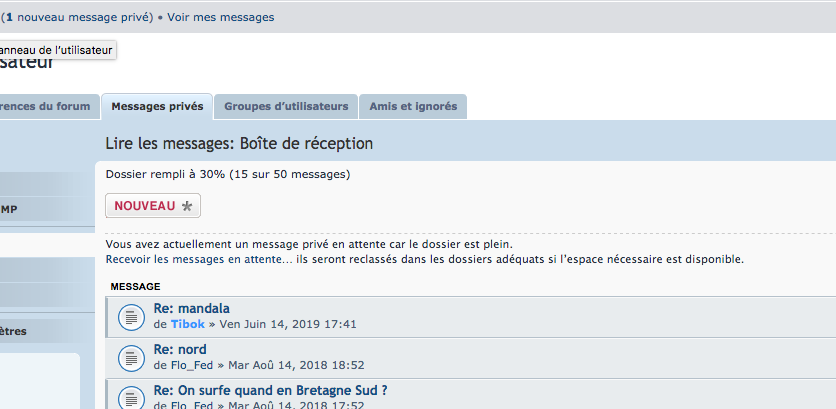Click asterisk icon on NOUVEAU button
836x409 pixels.
187,206
